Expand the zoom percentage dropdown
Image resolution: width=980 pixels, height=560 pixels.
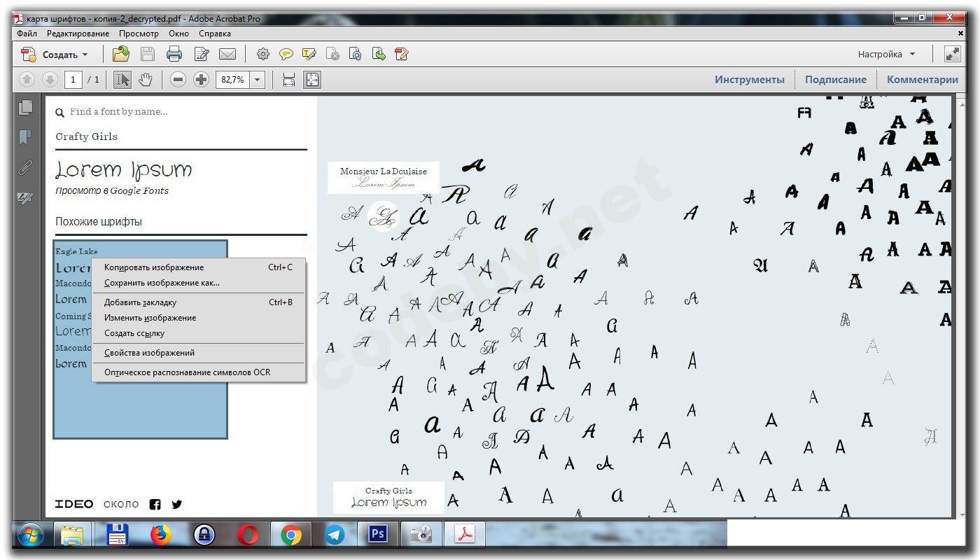pos(258,80)
